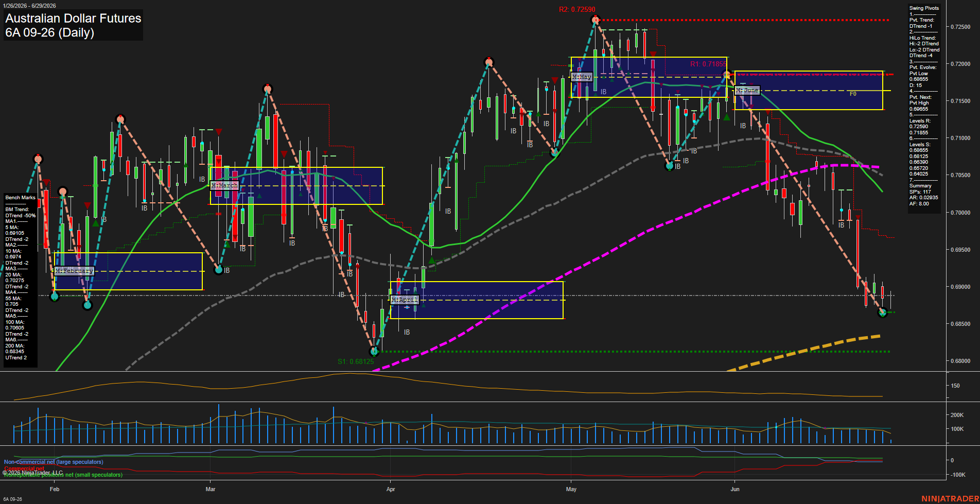
Task: Click the 'M:May' monthly box label
Action: (582, 77)
